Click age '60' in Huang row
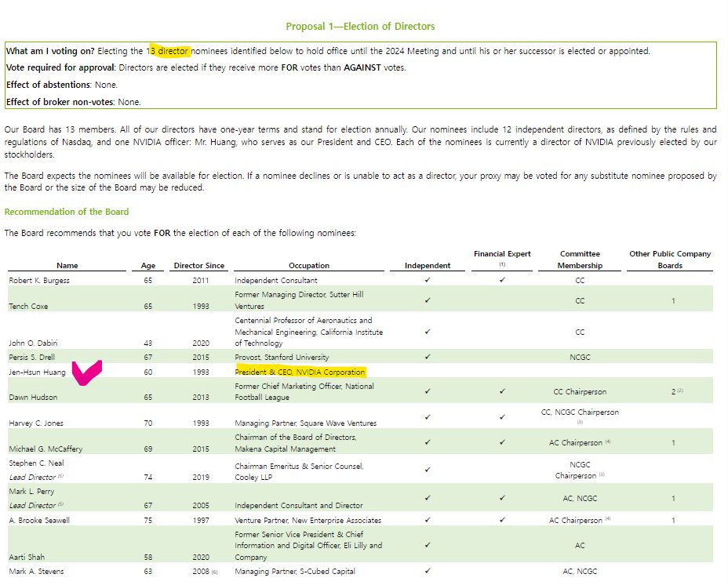The image size is (728, 585). [x=148, y=372]
